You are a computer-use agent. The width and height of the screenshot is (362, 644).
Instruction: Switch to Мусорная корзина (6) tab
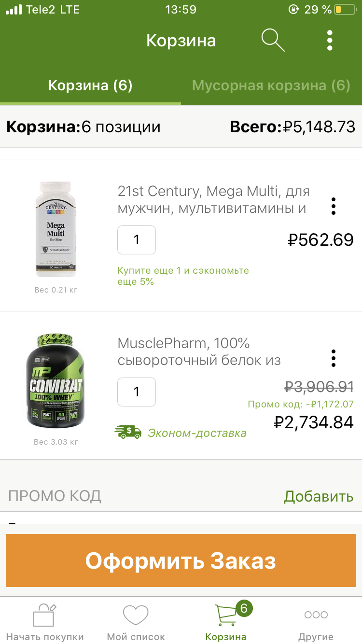point(271,86)
